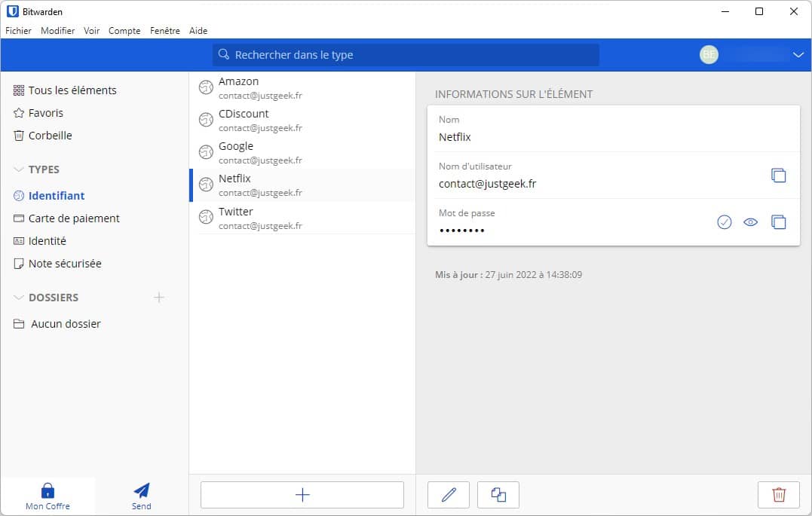Click the Netflix entry globe icon
The height and width of the screenshot is (516, 812).
pos(206,185)
